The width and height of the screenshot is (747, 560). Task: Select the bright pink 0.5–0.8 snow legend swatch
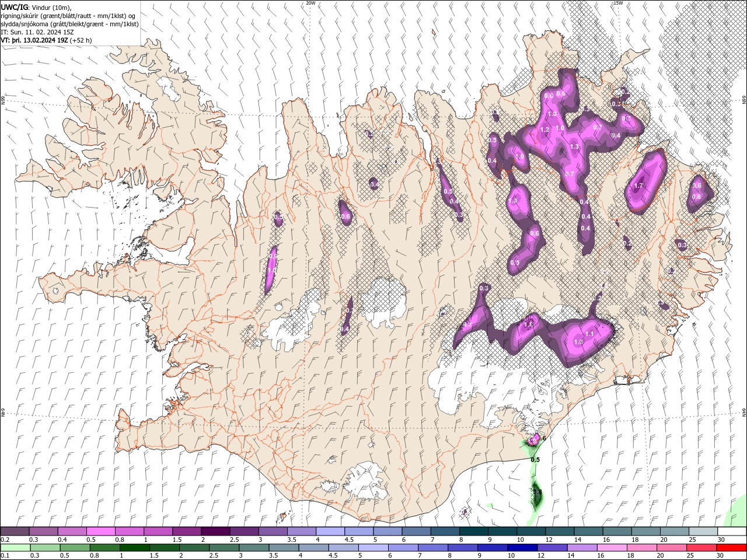click(x=100, y=531)
